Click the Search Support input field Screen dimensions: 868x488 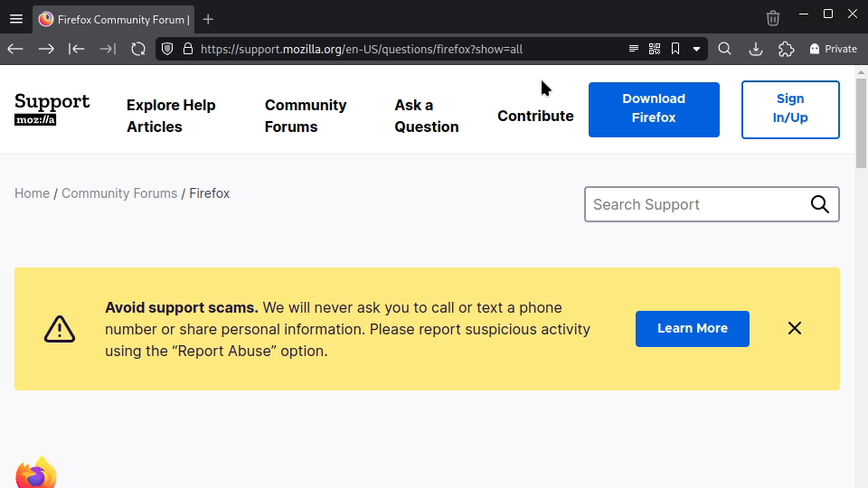(x=696, y=204)
